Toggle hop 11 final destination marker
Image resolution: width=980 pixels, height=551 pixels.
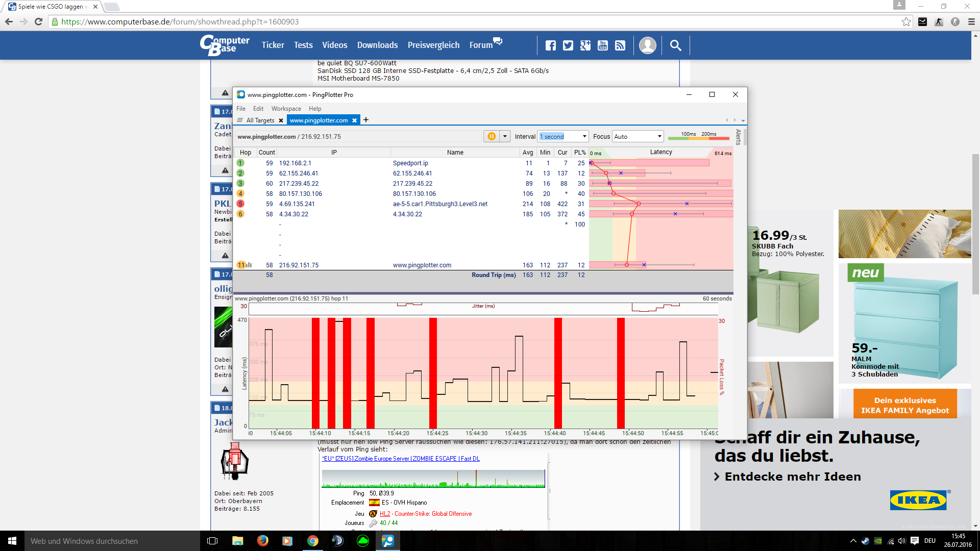(x=241, y=265)
